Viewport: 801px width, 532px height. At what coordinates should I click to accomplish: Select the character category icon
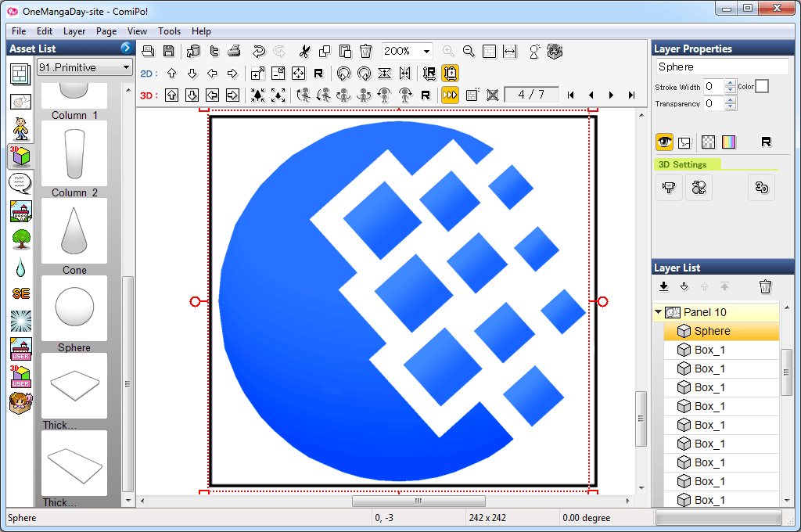(x=20, y=129)
